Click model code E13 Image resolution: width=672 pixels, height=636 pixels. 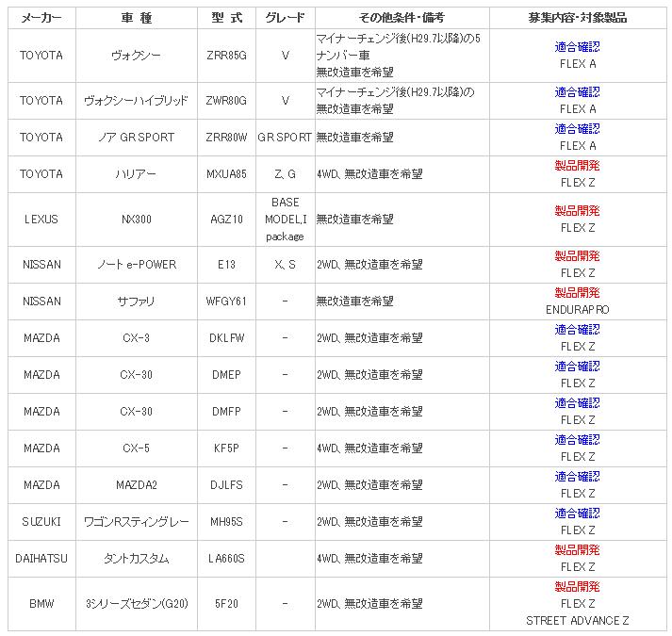click(x=226, y=265)
